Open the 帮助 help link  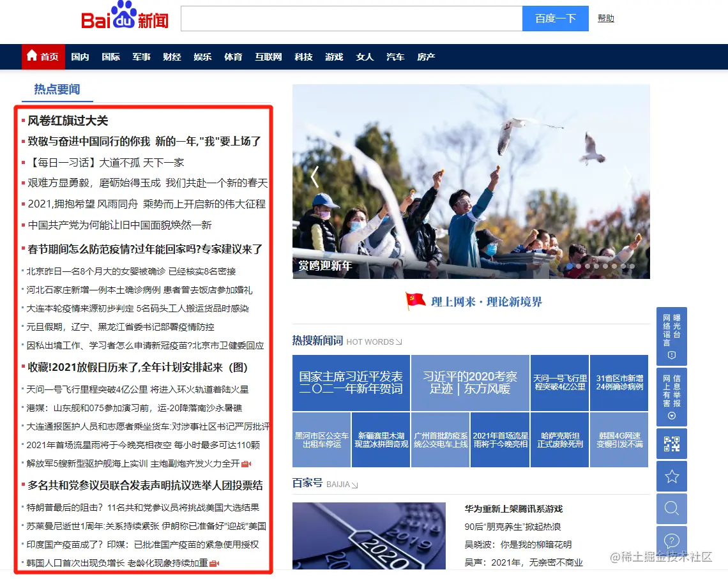pyautogui.click(x=606, y=18)
